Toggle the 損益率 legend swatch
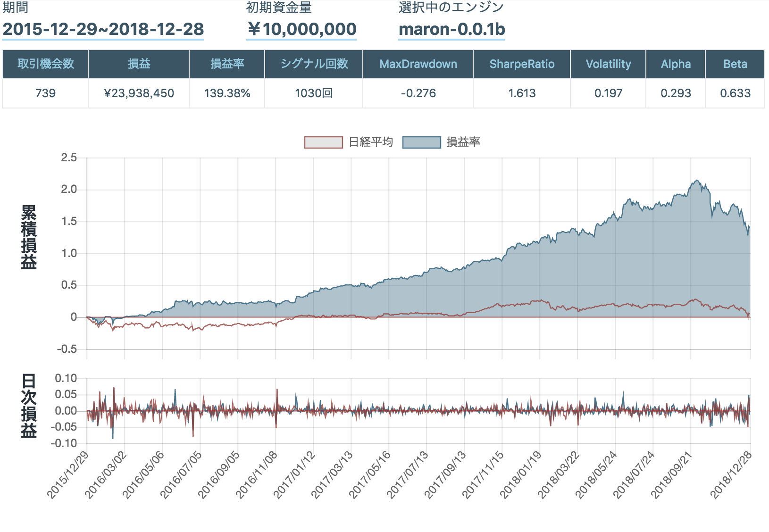The image size is (769, 532). click(x=422, y=142)
